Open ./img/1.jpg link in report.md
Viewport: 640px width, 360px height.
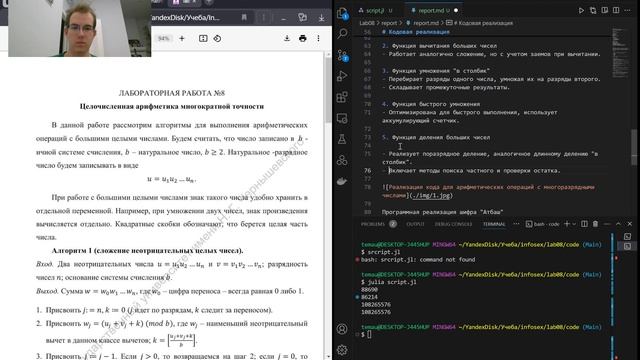[x=431, y=196]
